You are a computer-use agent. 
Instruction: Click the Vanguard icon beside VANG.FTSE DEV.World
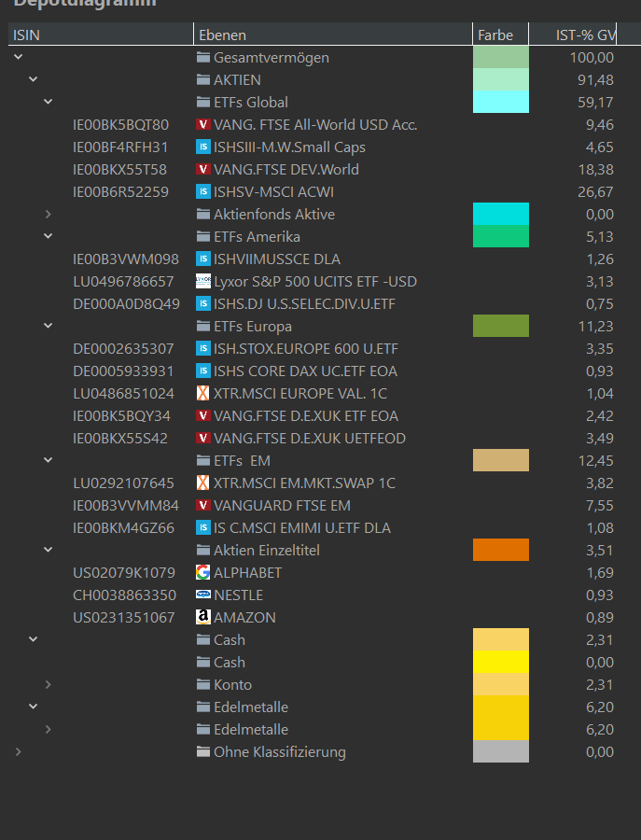(203, 169)
